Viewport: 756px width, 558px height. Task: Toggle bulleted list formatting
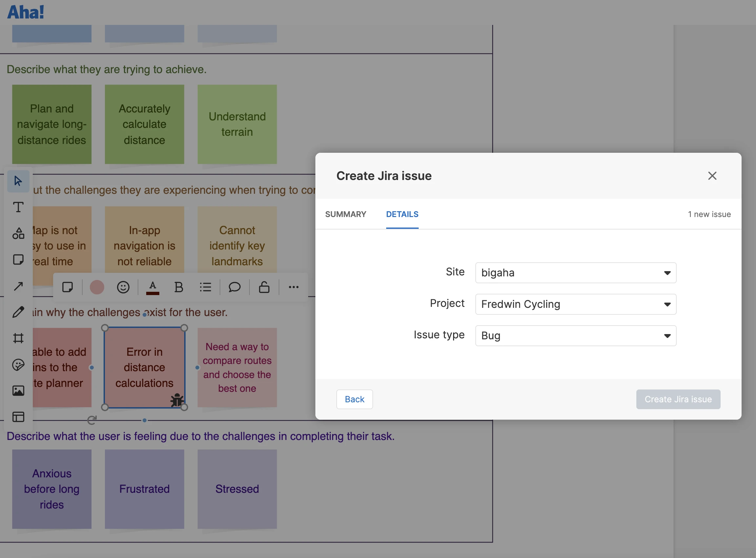click(x=205, y=287)
